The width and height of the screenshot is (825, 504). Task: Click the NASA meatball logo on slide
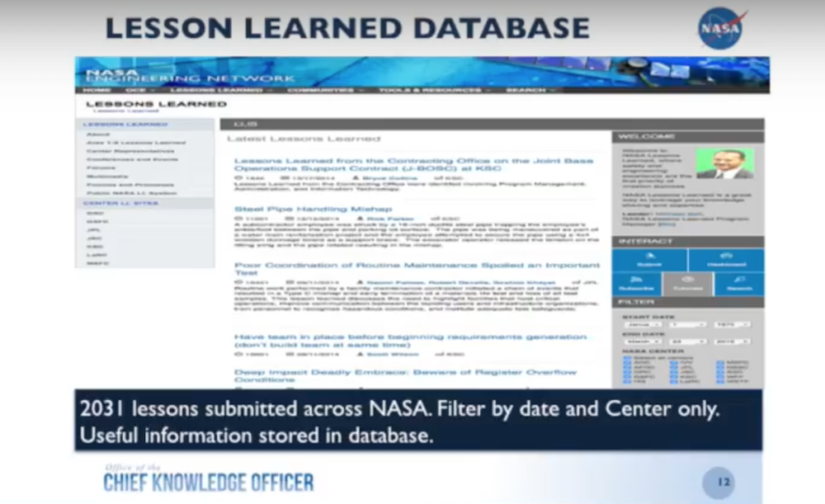tap(721, 28)
